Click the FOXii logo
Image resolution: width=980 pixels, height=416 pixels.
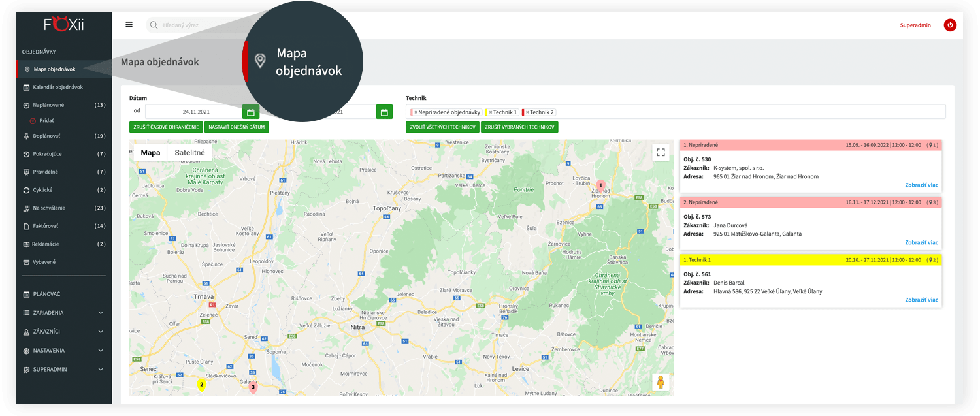64,25
